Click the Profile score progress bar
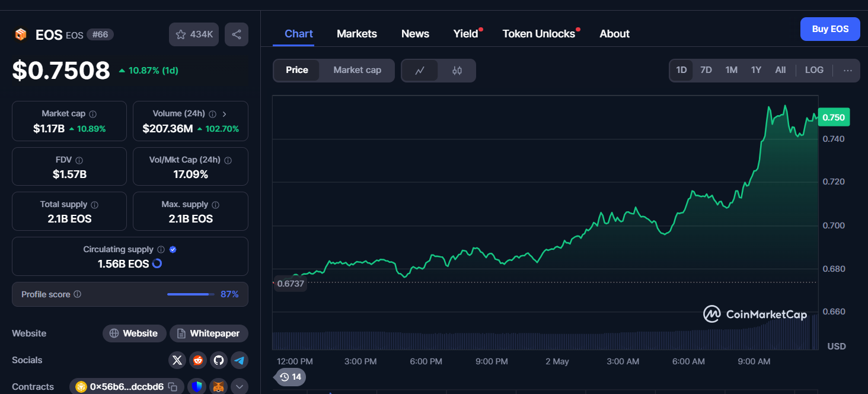Screen dimensions: 868x394 [x=191, y=294]
